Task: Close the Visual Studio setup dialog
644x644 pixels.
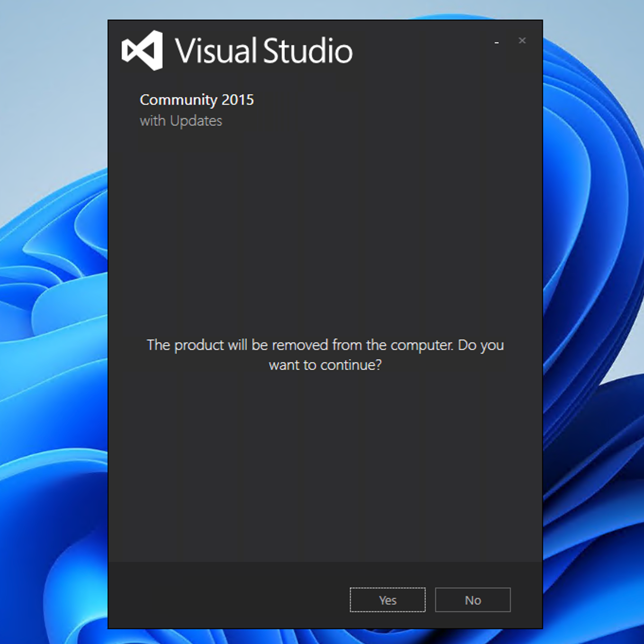Action: point(522,41)
